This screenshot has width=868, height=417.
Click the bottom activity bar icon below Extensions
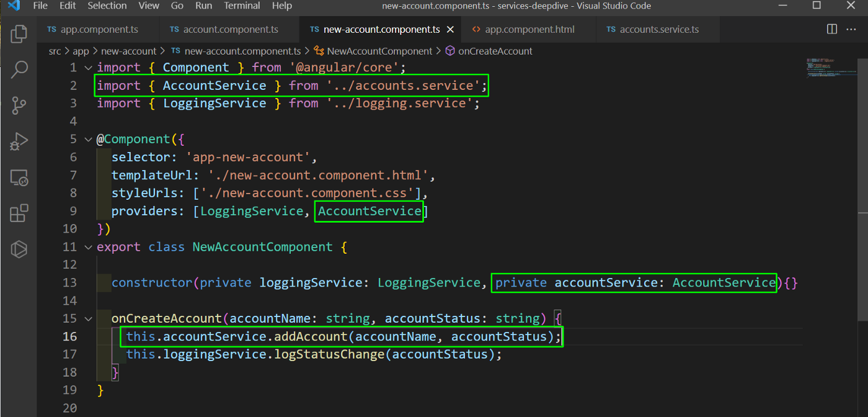click(x=19, y=249)
